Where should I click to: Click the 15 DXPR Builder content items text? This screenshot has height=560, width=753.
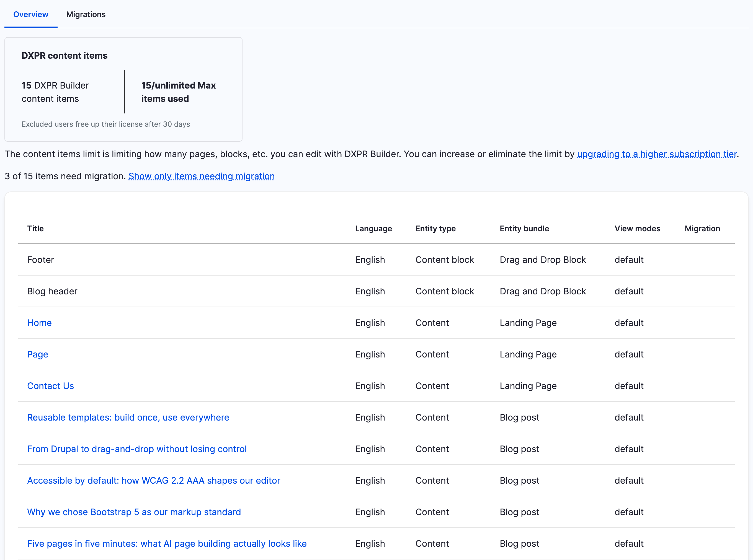(x=55, y=92)
